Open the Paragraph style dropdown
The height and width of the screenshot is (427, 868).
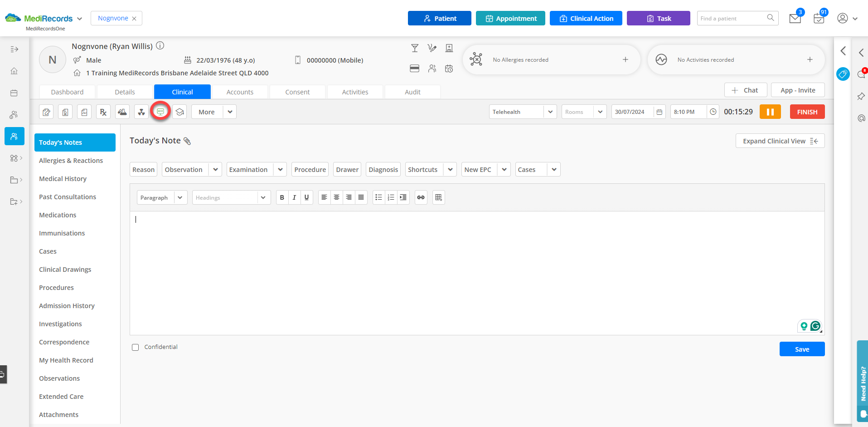coord(162,197)
